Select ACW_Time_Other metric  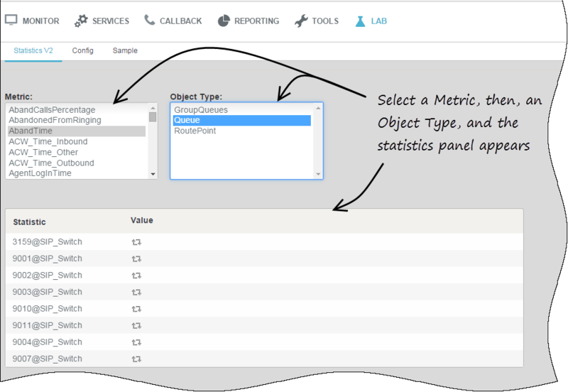(x=77, y=152)
